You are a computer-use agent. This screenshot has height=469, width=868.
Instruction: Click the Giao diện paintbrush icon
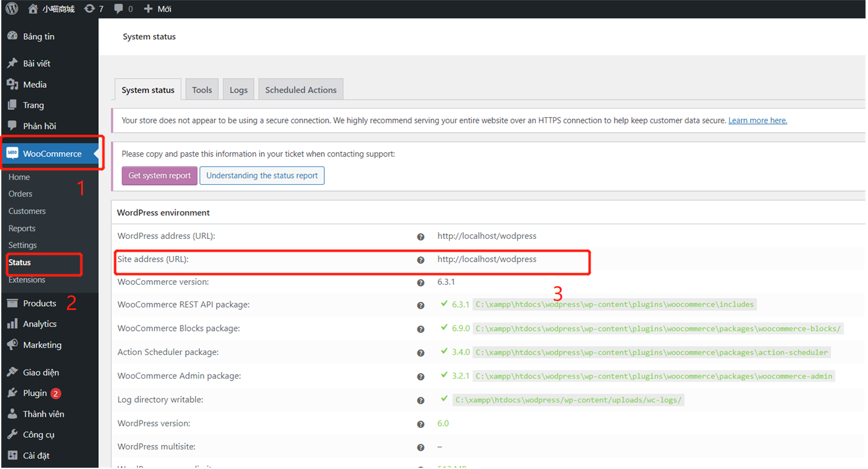pyautogui.click(x=12, y=372)
